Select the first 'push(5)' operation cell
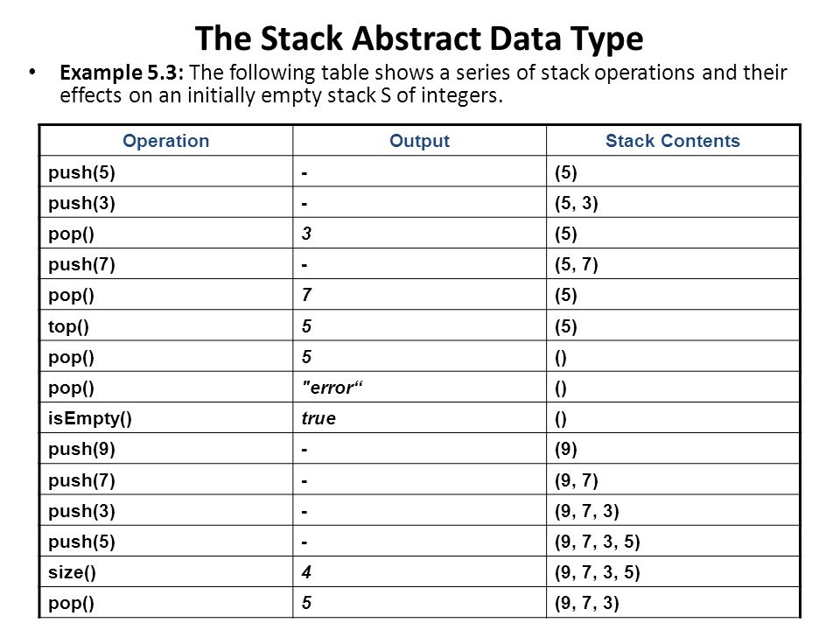The width and height of the screenshot is (840, 630). 166,171
